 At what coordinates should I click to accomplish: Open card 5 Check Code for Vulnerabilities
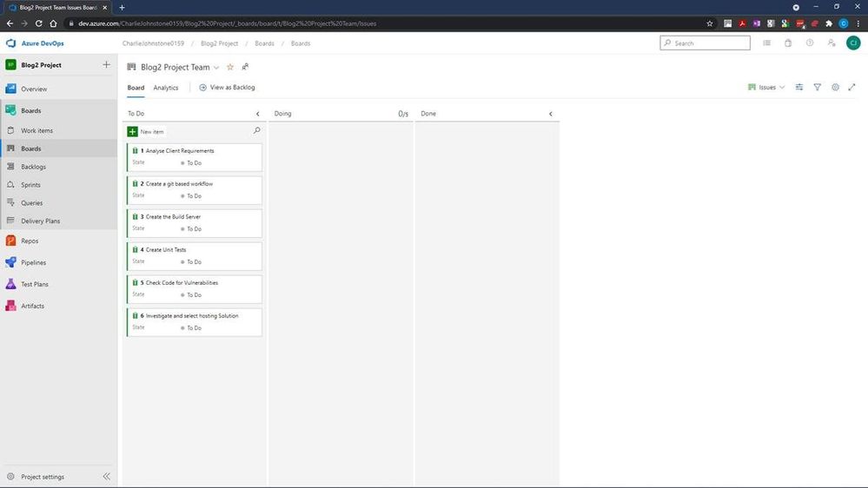pos(182,283)
